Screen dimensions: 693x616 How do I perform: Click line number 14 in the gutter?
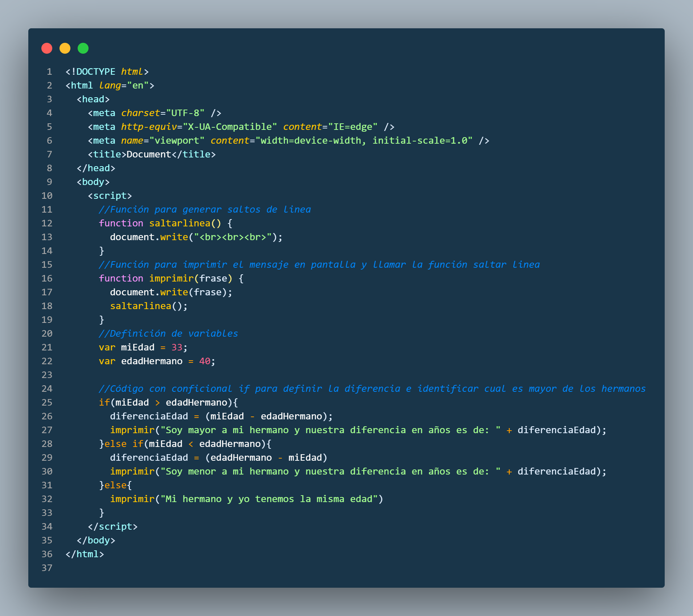(47, 251)
